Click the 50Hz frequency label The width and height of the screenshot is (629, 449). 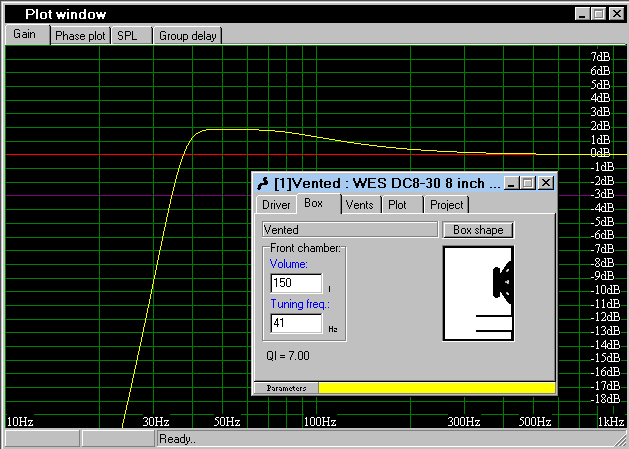click(x=227, y=422)
